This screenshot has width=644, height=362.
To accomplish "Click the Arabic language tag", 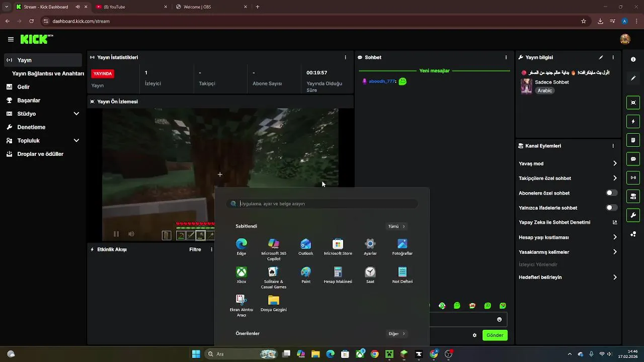I will (545, 90).
